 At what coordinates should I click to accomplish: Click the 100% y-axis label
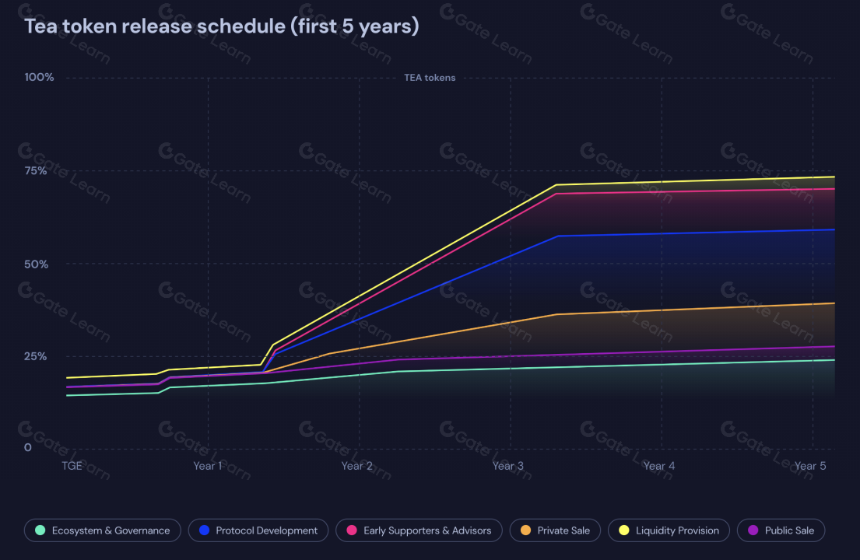39,77
